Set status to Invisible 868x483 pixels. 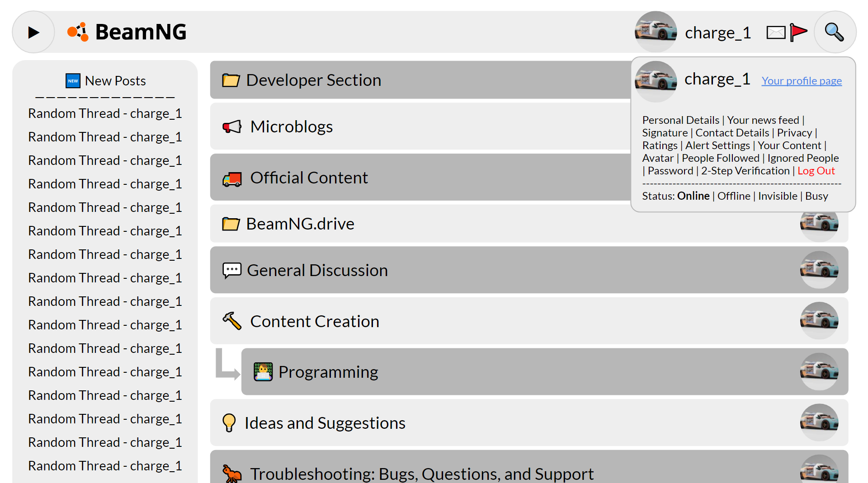coord(777,196)
